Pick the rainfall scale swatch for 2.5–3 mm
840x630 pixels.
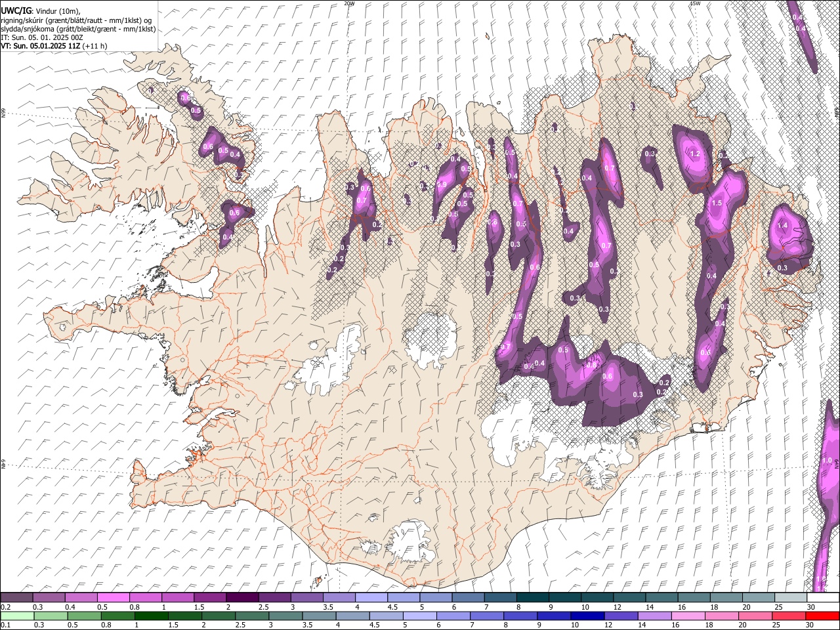click(252, 616)
